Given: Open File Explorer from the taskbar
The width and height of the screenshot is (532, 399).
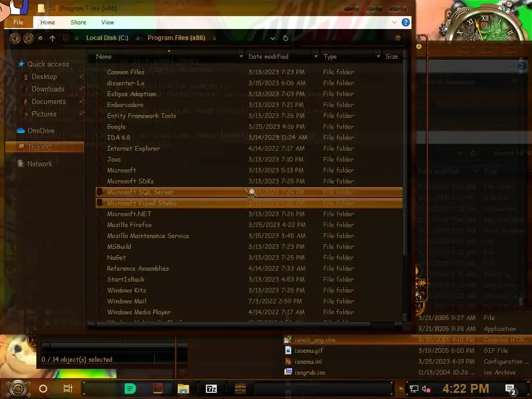Looking at the screenshot, I should (183, 389).
